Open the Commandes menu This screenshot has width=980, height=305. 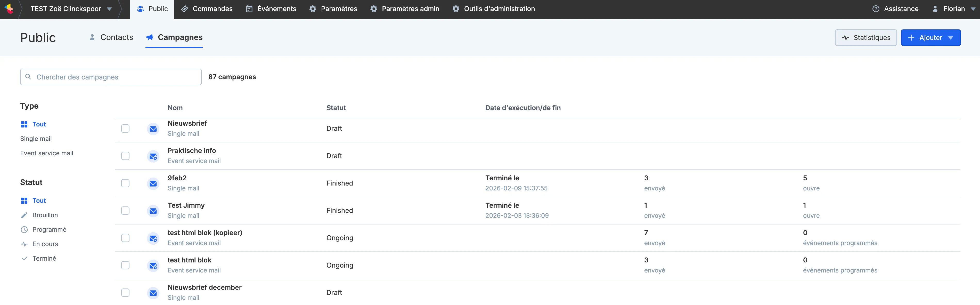coord(207,9)
